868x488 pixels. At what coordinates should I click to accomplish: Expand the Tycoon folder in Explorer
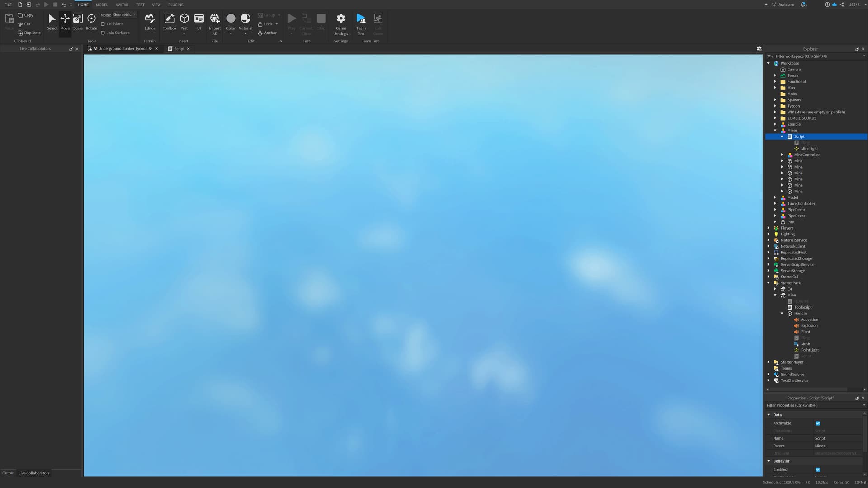pyautogui.click(x=775, y=106)
